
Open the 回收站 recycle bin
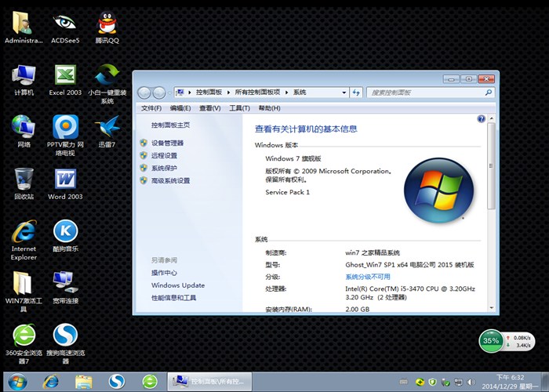click(24, 183)
